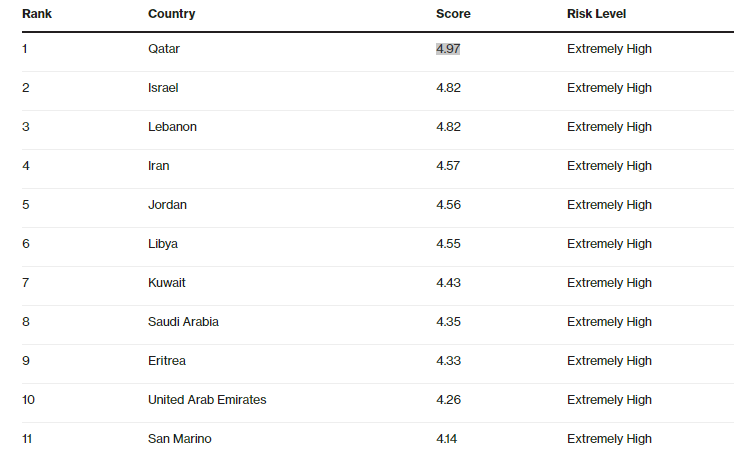Click the Score column header
The width and height of the screenshot is (734, 460).
(x=453, y=14)
